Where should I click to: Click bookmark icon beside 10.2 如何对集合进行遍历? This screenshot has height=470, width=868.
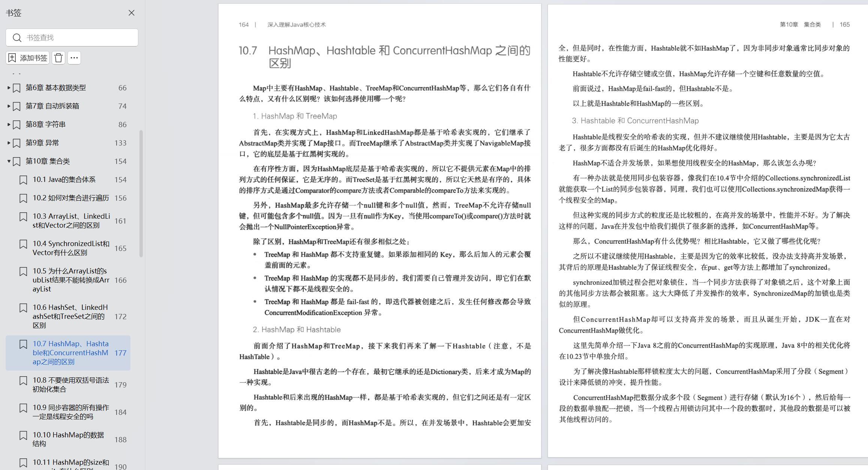[23, 198]
